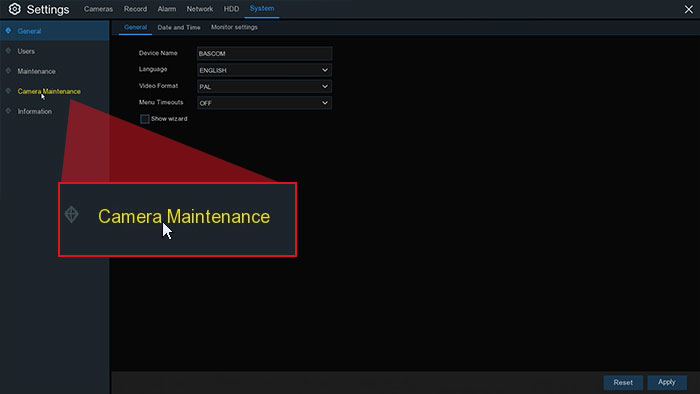Click the diamond icon beside Camera Maintenance in the sidebar
700x394 pixels.
click(8, 91)
